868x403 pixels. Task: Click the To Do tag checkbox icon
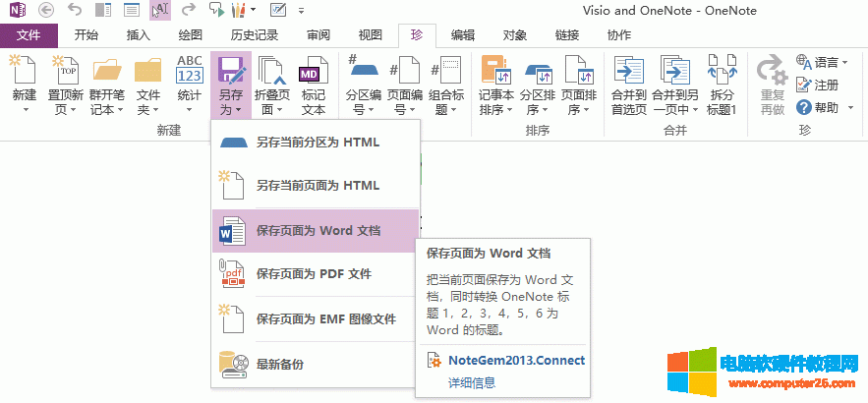(x=277, y=10)
